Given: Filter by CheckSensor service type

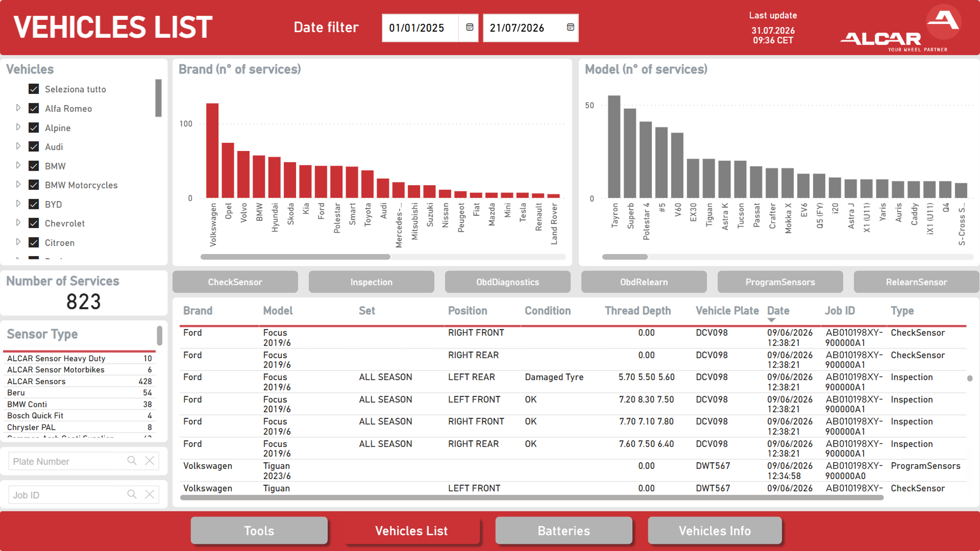Looking at the screenshot, I should tap(235, 282).
